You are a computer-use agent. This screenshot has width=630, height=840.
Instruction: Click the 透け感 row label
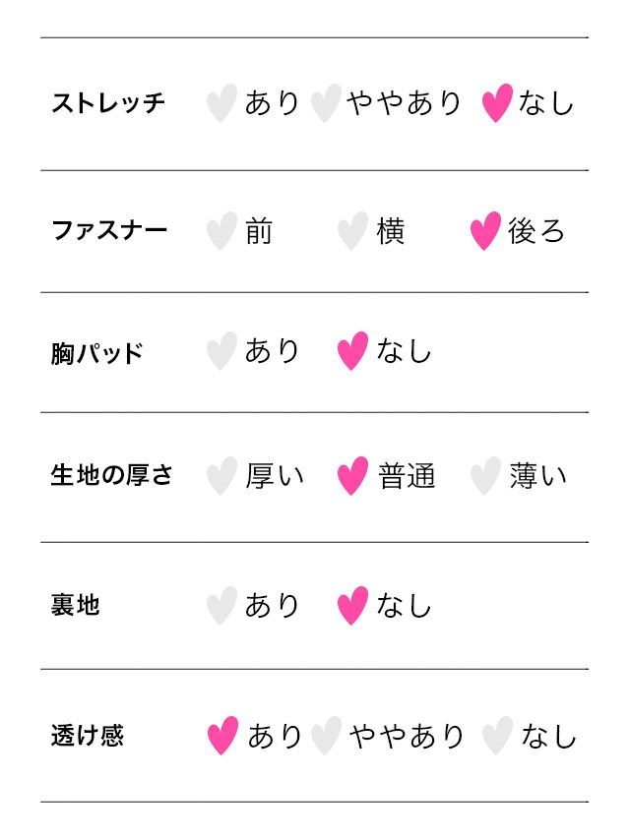(88, 736)
